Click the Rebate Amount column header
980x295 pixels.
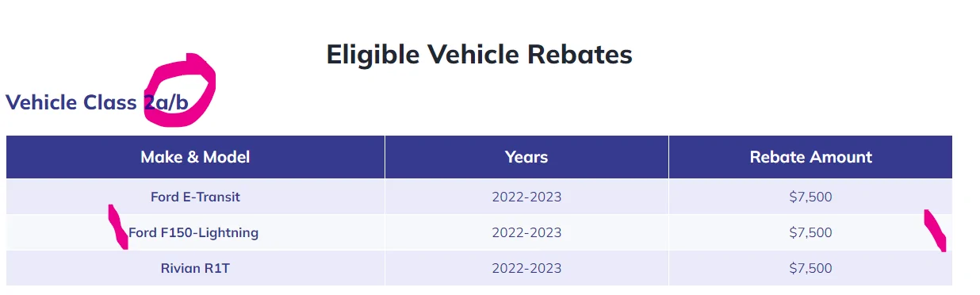[810, 157]
